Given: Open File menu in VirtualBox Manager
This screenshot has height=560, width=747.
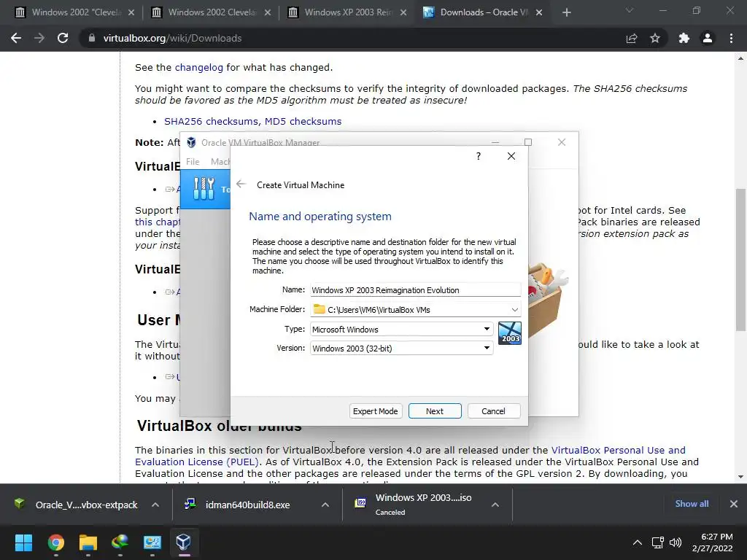Looking at the screenshot, I should (x=193, y=162).
